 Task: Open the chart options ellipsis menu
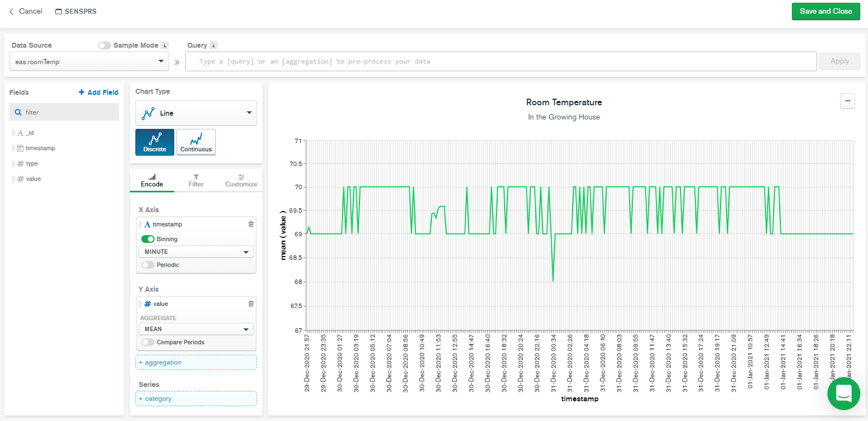point(847,101)
